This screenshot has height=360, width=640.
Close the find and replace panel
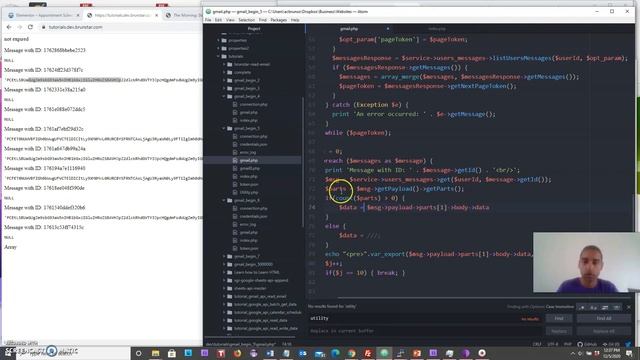tap(629, 307)
